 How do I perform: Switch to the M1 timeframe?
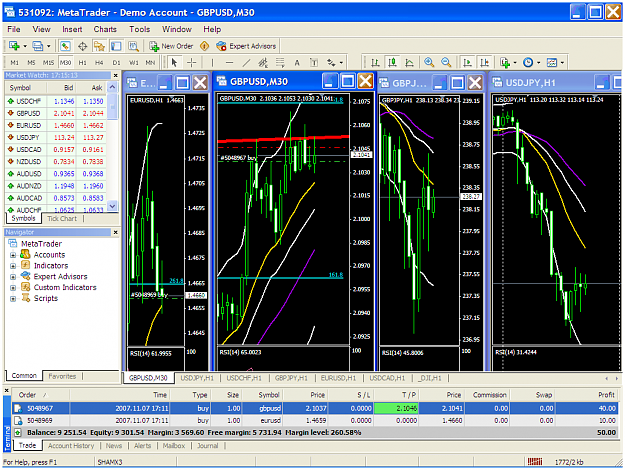point(14,63)
